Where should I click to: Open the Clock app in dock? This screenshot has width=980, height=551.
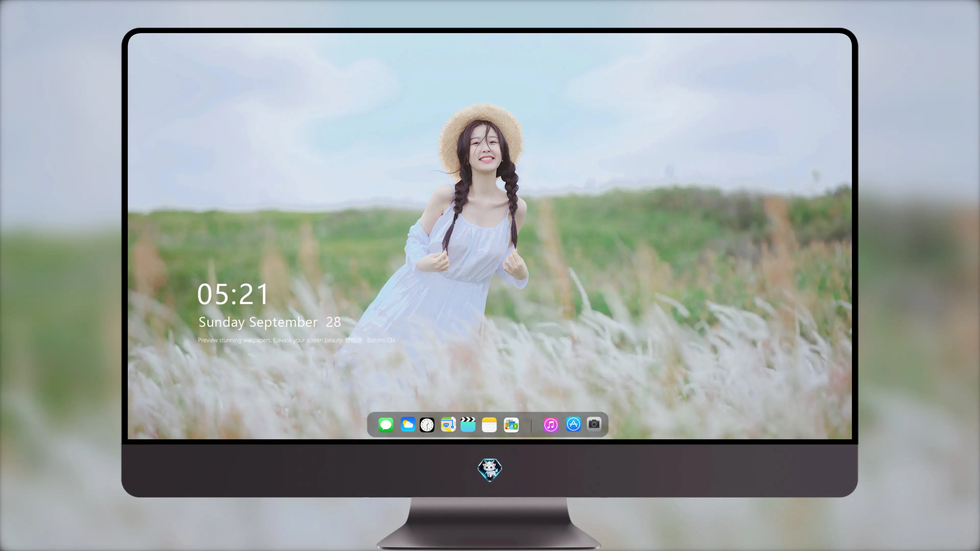[427, 425]
